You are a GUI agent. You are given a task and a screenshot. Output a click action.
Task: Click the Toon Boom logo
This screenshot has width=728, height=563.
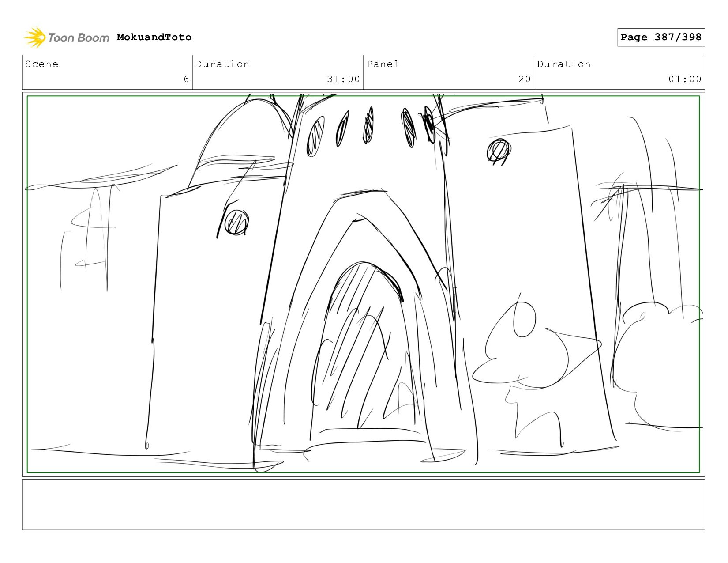[66, 38]
